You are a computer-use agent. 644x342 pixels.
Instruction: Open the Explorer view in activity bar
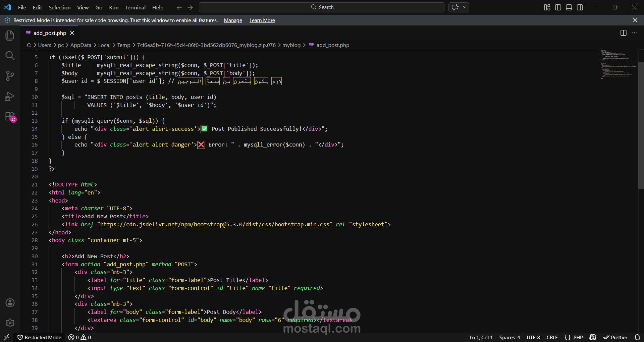10,36
